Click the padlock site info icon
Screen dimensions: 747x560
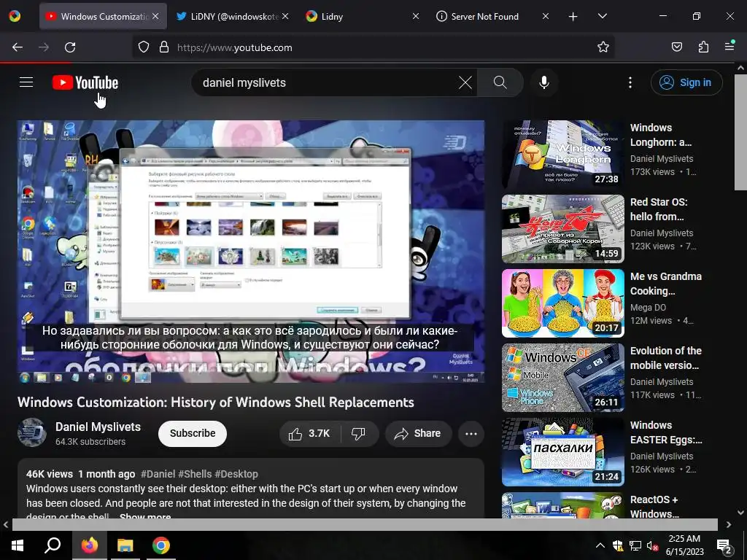pyautogui.click(x=164, y=47)
